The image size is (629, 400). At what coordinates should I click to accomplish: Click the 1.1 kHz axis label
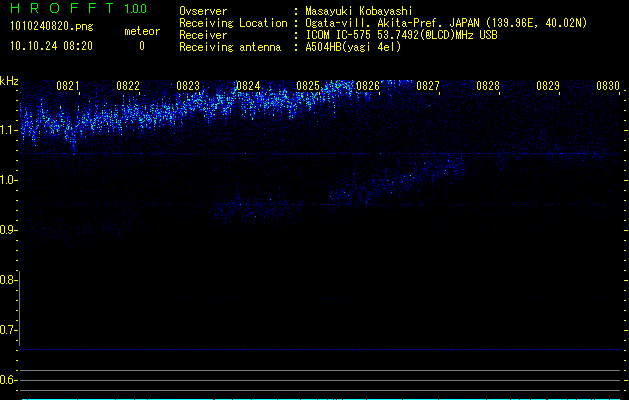[x=7, y=130]
